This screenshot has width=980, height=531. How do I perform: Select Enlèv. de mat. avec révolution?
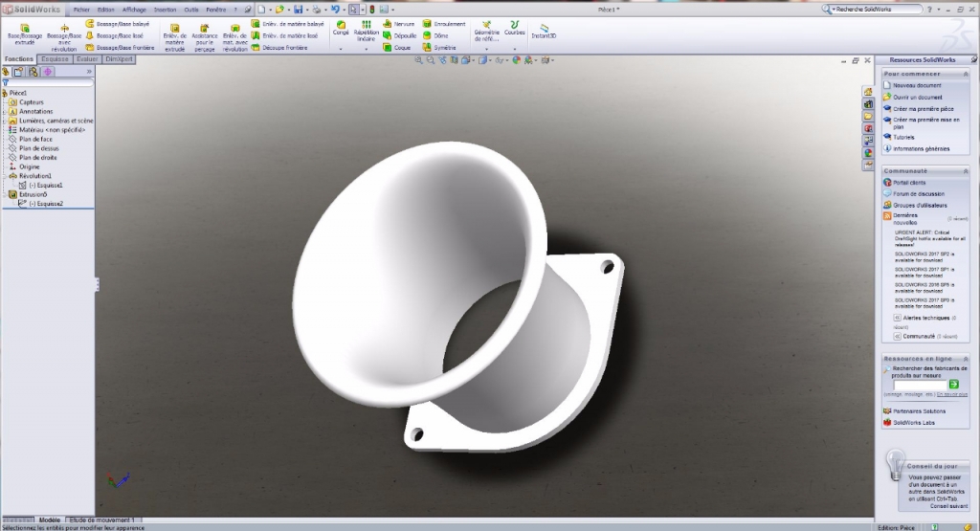tap(235, 37)
